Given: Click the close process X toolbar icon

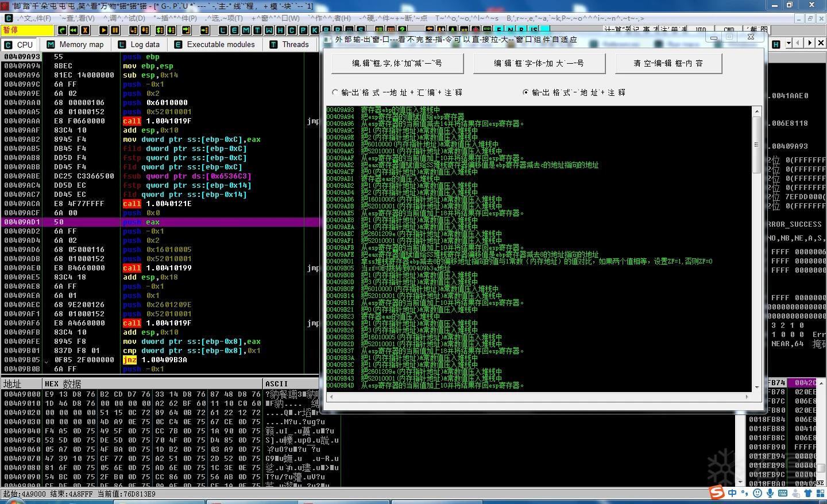Looking at the screenshot, I should tap(85, 30).
